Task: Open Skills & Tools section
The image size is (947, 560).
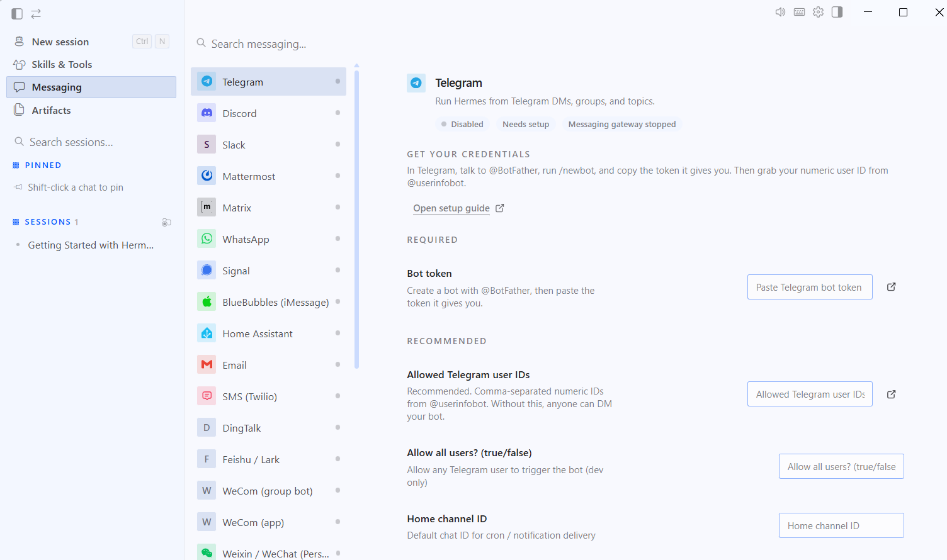Action: 91,64
